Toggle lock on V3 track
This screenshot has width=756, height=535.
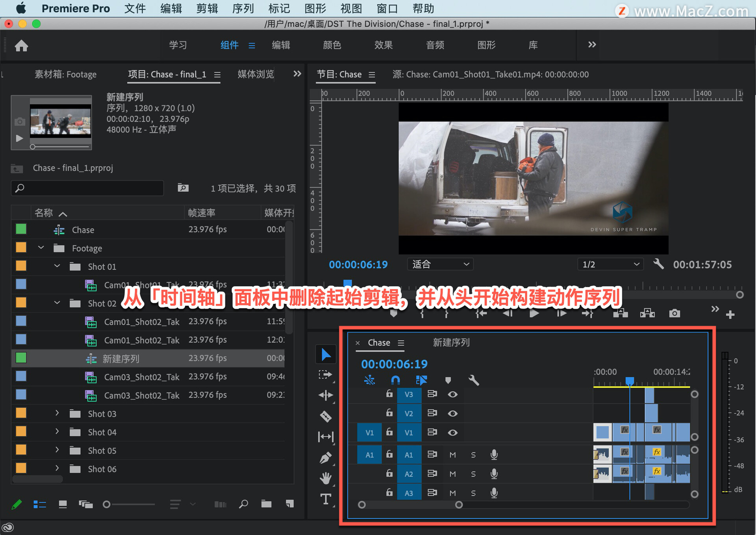click(x=389, y=394)
